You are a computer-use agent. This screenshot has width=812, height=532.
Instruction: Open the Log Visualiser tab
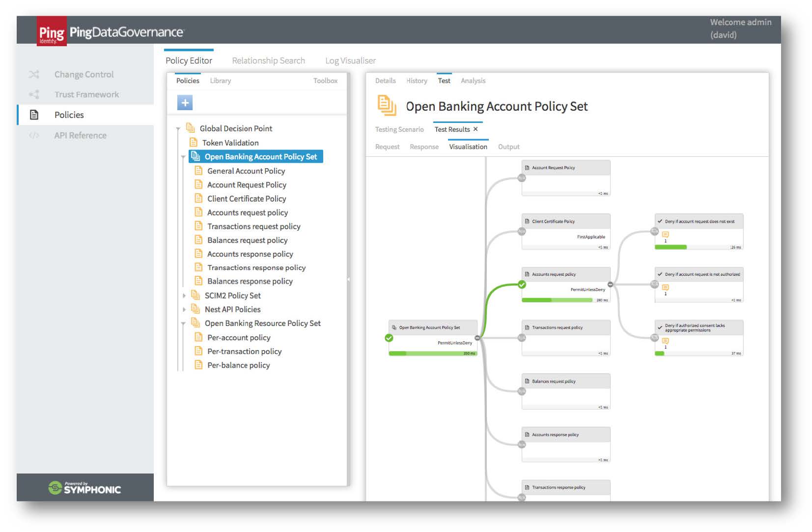[350, 60]
